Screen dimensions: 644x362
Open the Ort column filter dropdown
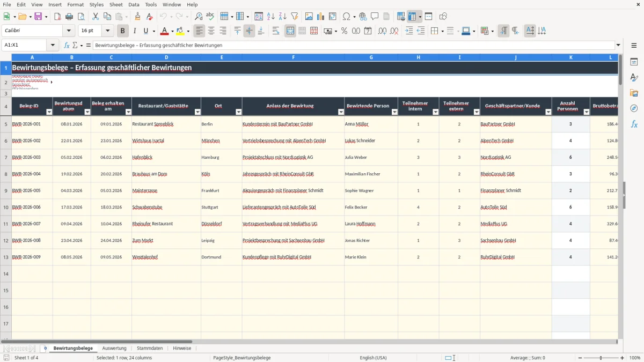[239, 112]
